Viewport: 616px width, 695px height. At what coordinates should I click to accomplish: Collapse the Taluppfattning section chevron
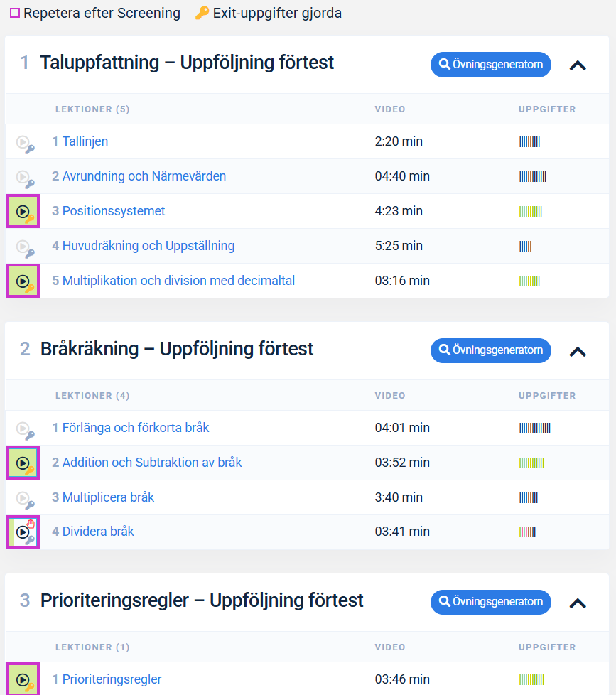point(578,65)
